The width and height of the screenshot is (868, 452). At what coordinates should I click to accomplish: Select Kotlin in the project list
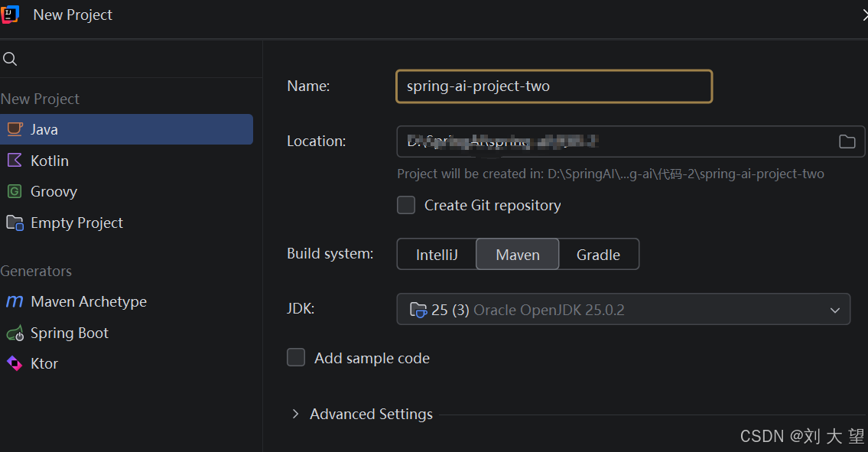click(50, 161)
